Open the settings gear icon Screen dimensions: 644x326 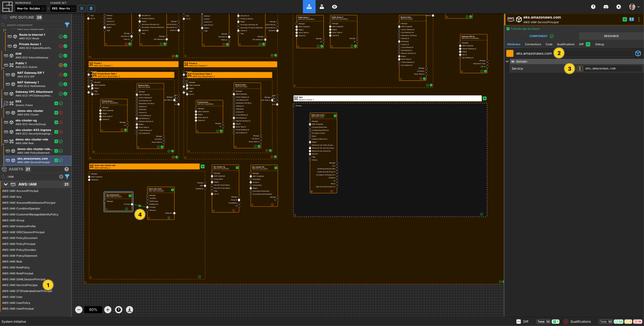619,7
